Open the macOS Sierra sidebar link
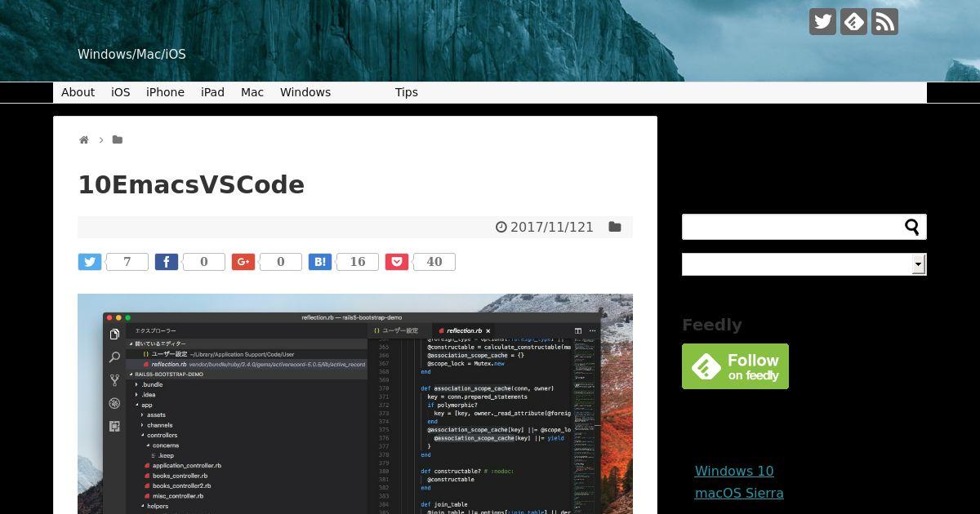Image resolution: width=980 pixels, height=514 pixels. point(739,493)
